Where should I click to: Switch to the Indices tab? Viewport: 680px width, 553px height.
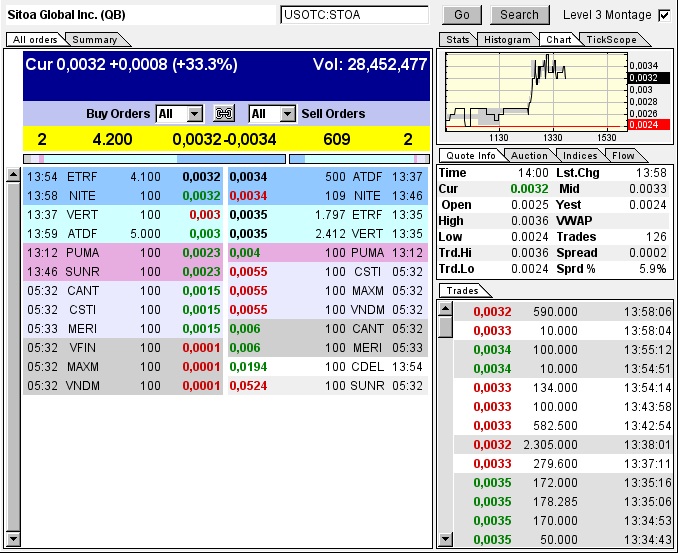(x=581, y=155)
